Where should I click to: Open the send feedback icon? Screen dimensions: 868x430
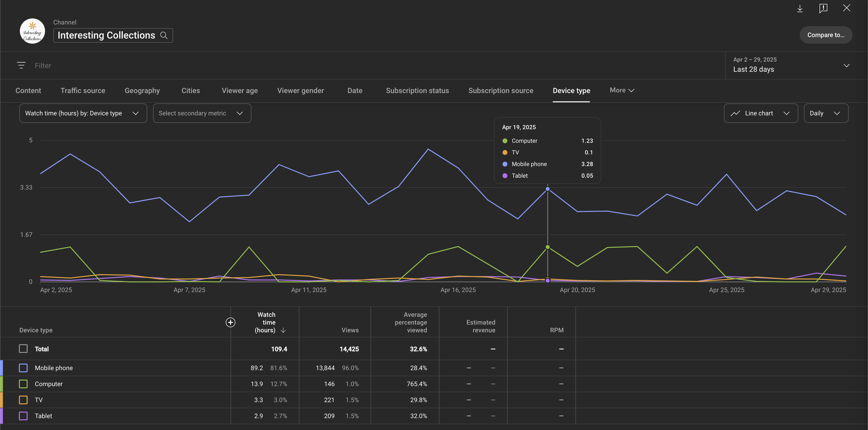coord(823,8)
